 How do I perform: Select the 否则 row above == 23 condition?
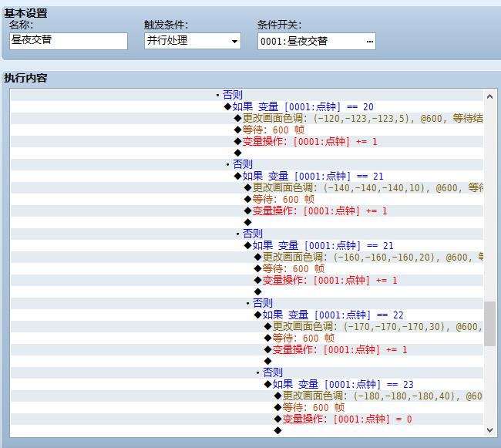pyautogui.click(x=247, y=372)
